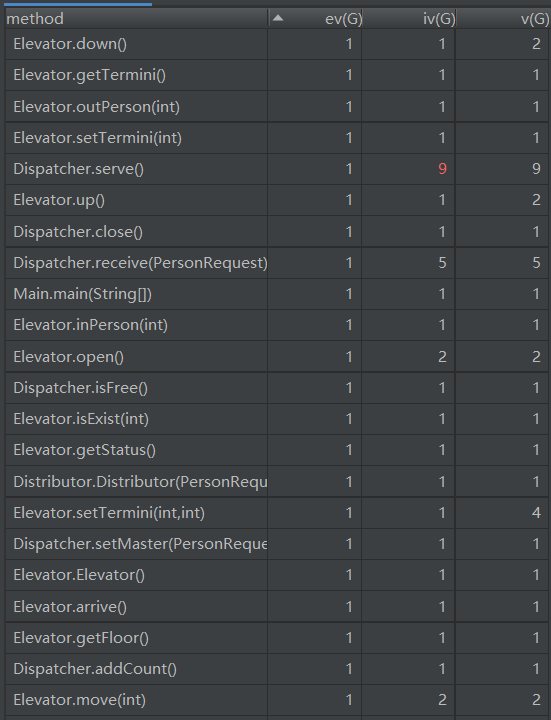551x720 pixels.
Task: Select Dispatcher.receive(PersonRequest) row
Action: coord(278,263)
